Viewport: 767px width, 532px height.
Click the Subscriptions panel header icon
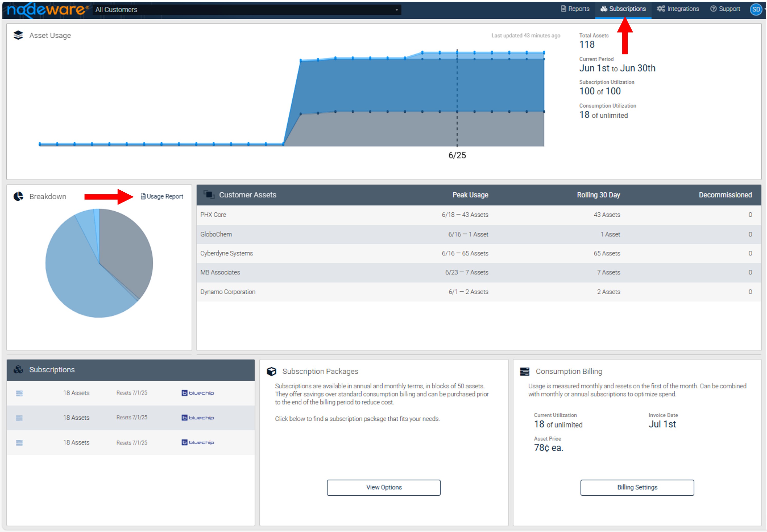tap(18, 369)
